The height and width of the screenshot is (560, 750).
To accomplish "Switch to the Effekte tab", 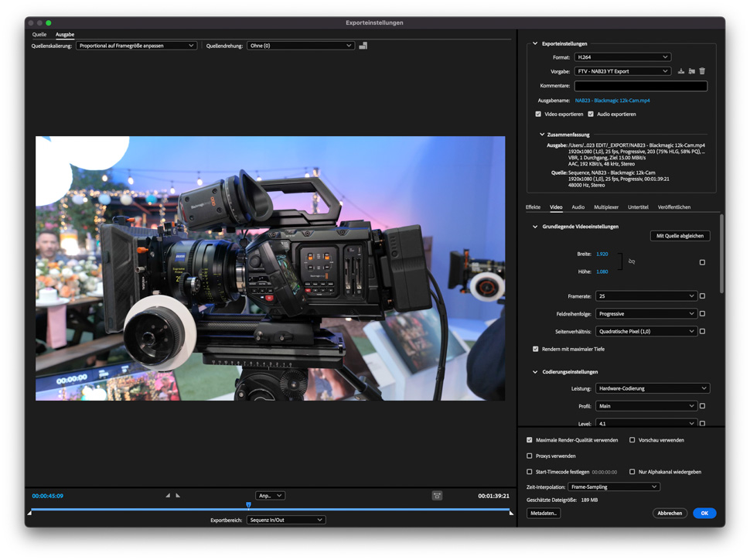I will pyautogui.click(x=533, y=207).
